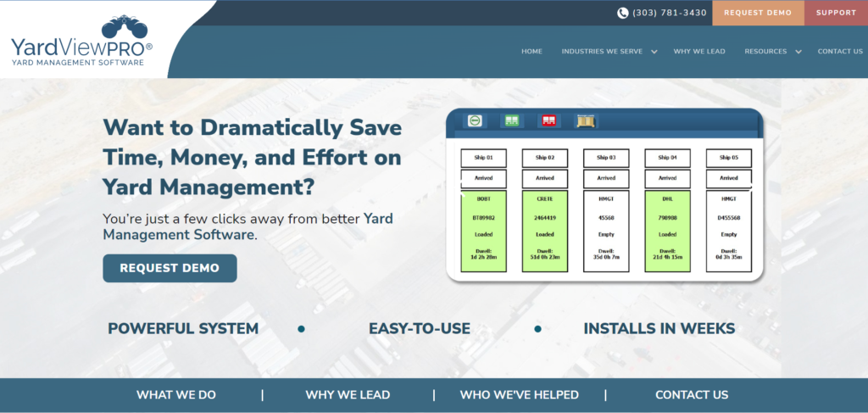This screenshot has width=868, height=413.
Task: Click the orange Request Demo button at top
Action: tap(758, 13)
